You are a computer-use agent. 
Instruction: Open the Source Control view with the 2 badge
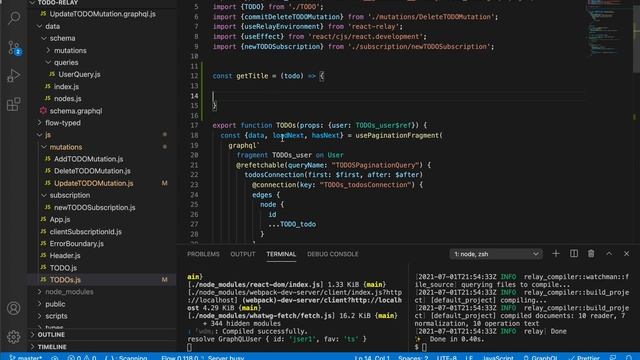click(x=14, y=48)
